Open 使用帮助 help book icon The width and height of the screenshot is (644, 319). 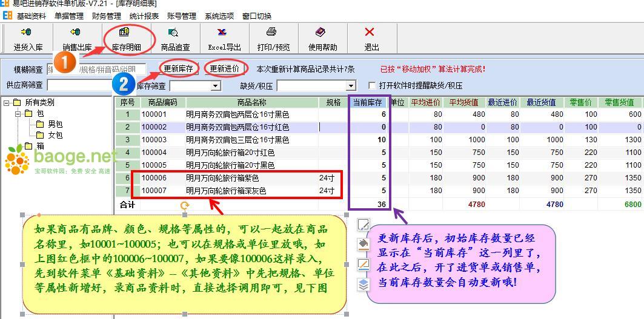[322, 38]
